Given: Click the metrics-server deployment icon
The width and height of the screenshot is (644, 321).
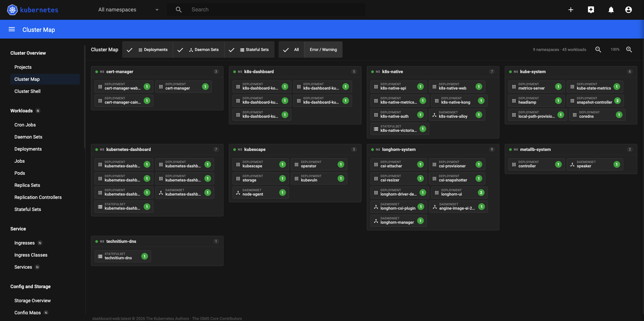Looking at the screenshot, I should pyautogui.click(x=514, y=87).
